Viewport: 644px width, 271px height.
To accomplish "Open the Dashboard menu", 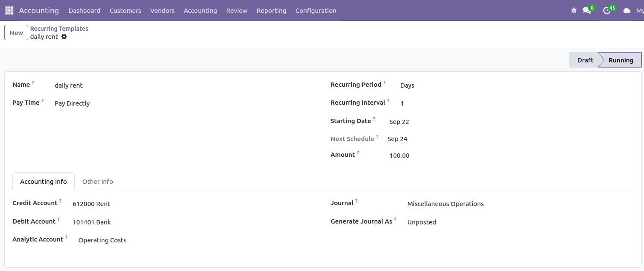I will (85, 11).
